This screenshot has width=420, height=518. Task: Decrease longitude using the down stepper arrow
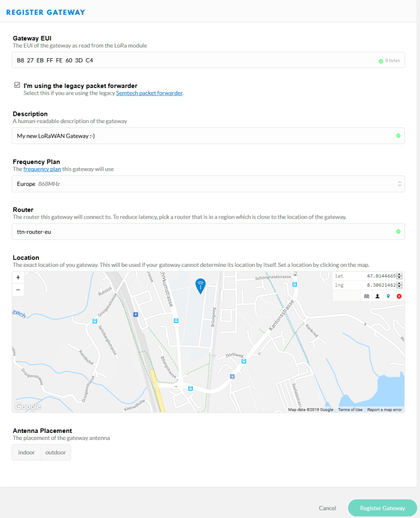click(399, 287)
